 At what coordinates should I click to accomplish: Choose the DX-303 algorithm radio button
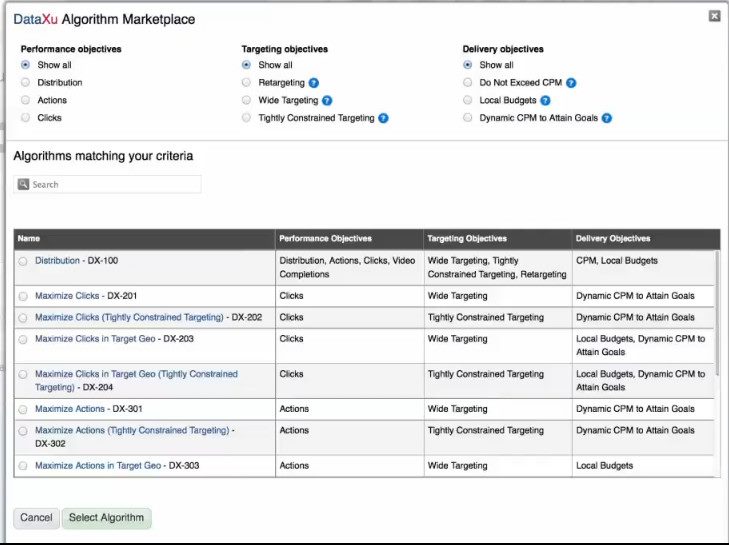[23, 466]
